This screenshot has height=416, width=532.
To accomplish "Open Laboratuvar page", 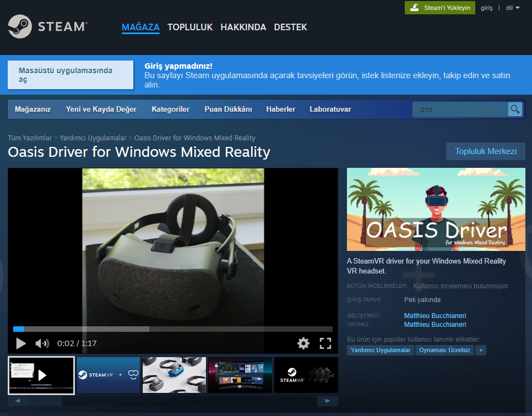I will coord(330,109).
